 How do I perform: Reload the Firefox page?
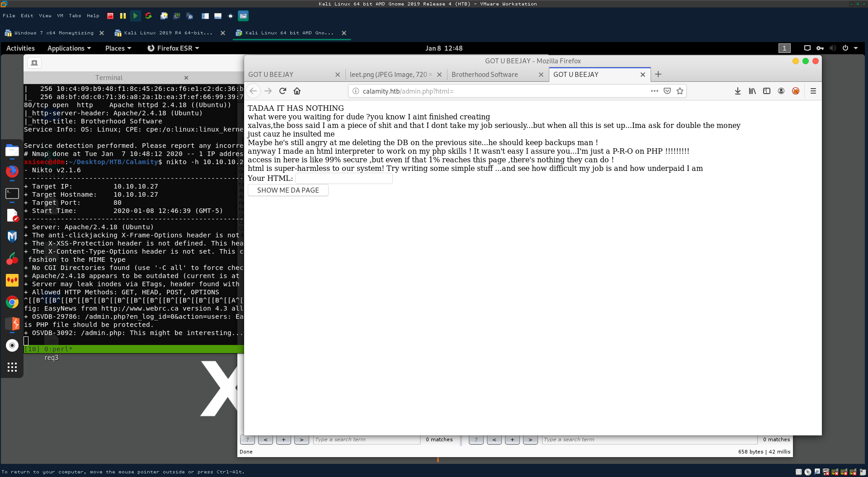[x=283, y=91]
